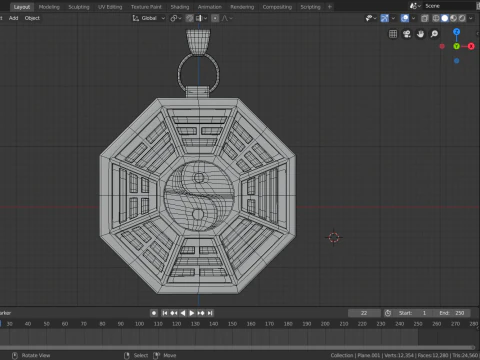This screenshot has width=480, height=360.
Task: Click the unlabeled red negative X gizmo ball
Action: (442, 46)
